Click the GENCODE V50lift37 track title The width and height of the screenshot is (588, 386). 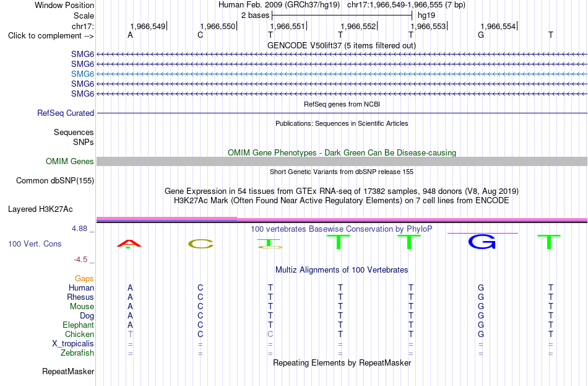pyautogui.click(x=341, y=45)
